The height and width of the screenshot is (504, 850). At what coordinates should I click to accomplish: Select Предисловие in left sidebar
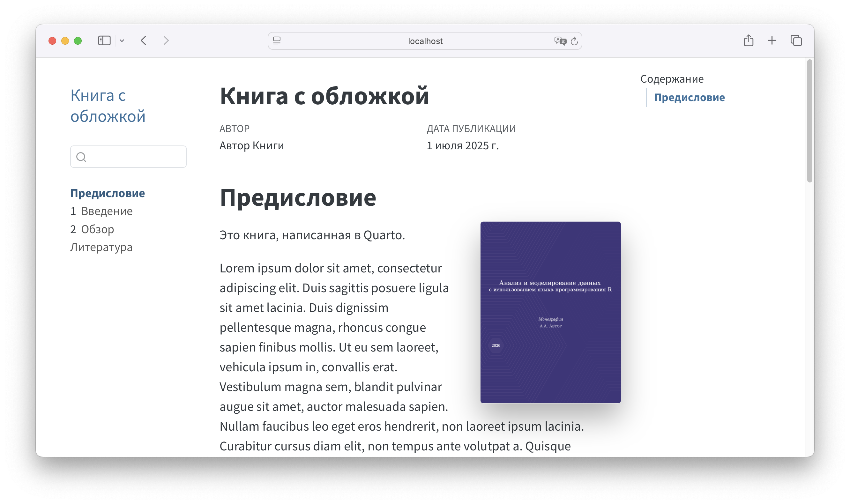click(x=107, y=193)
